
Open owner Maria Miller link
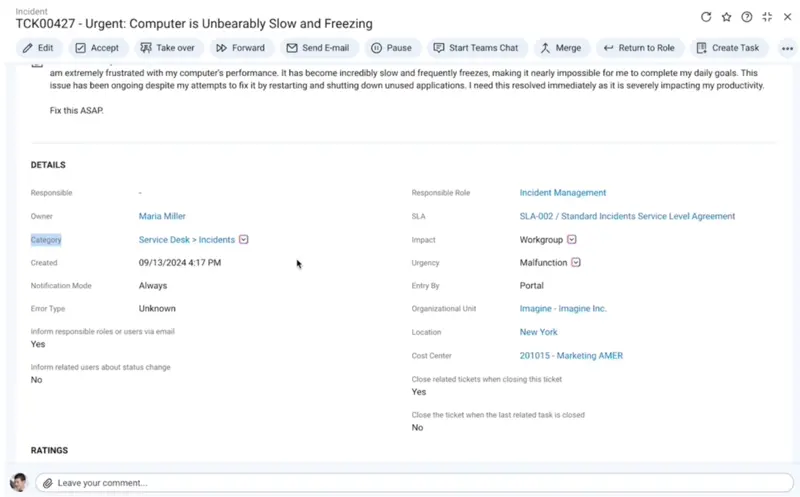pos(162,216)
